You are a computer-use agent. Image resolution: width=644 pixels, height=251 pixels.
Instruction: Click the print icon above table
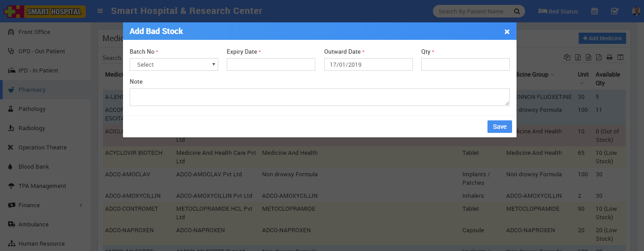click(x=609, y=57)
